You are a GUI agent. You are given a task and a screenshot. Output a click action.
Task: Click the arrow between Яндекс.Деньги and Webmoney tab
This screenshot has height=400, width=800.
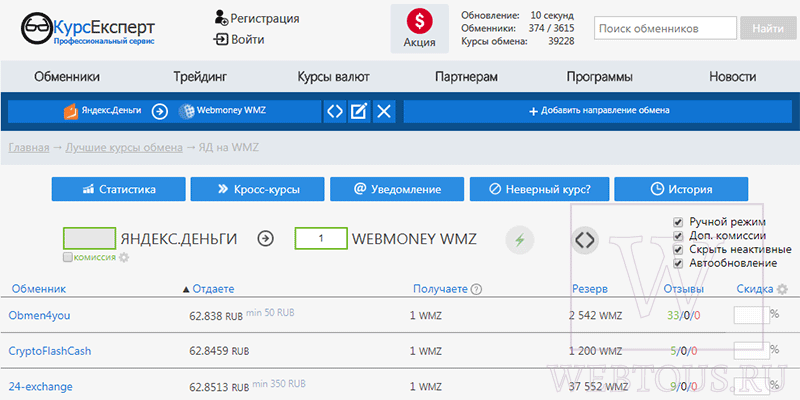160,111
